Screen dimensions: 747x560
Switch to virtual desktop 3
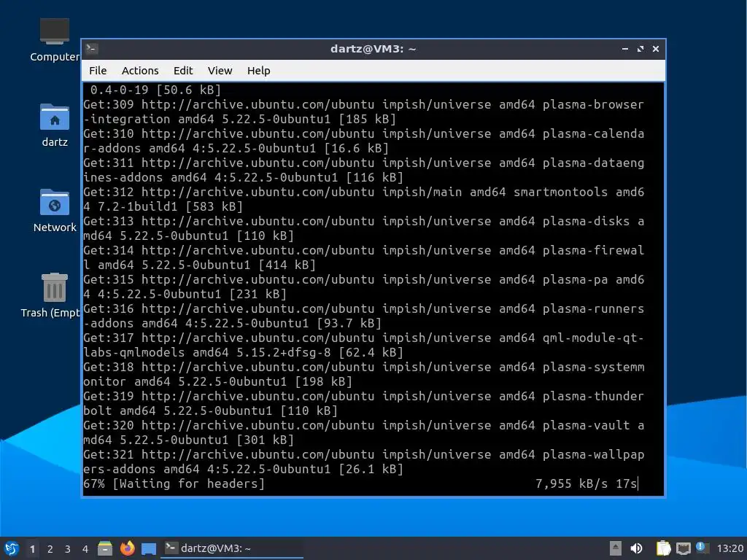68,549
